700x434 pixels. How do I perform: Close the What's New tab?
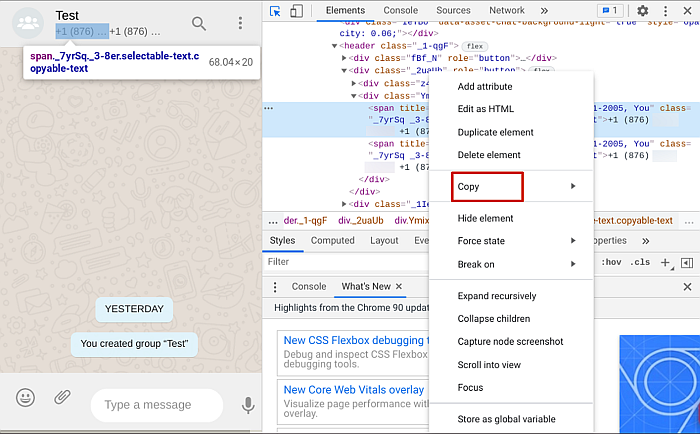[x=399, y=286]
